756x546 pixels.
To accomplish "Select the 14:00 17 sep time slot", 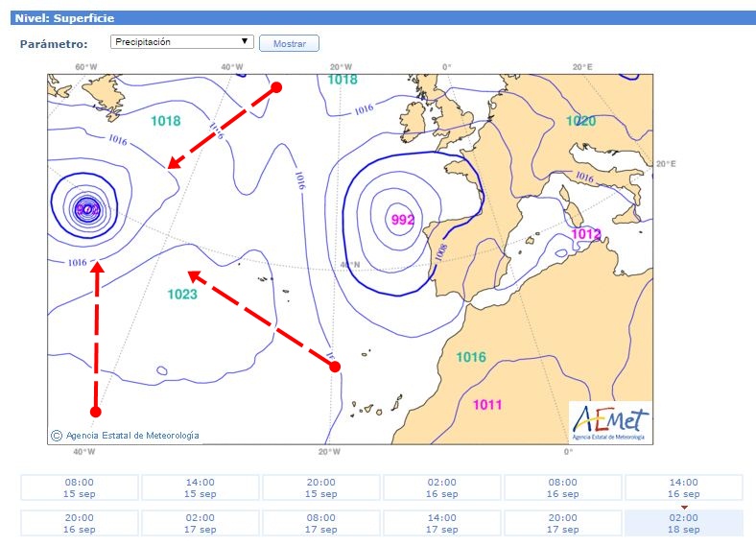I will [442, 523].
